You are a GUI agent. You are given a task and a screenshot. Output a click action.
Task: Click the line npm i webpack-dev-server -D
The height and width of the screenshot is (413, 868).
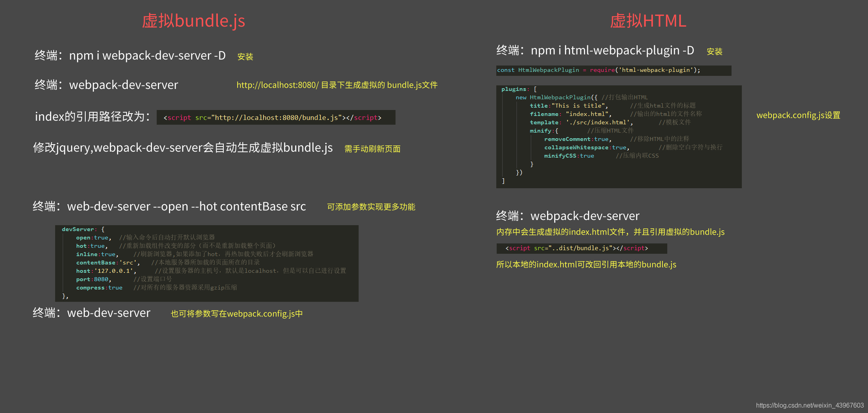147,56
